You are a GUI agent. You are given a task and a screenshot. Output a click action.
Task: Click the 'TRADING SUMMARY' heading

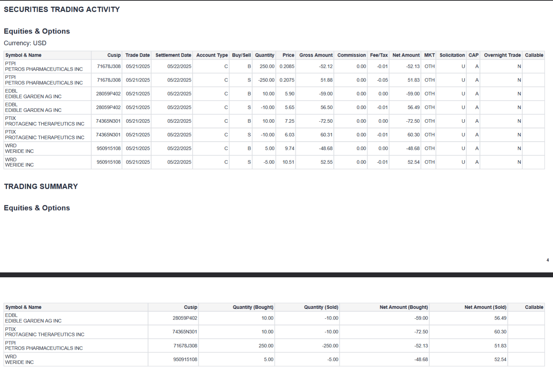coord(41,186)
